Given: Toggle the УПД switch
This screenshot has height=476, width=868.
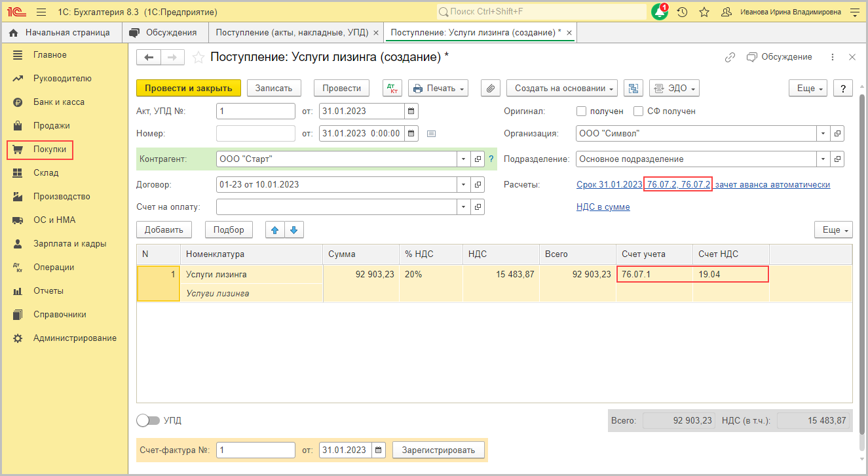Looking at the screenshot, I should pos(148,420).
